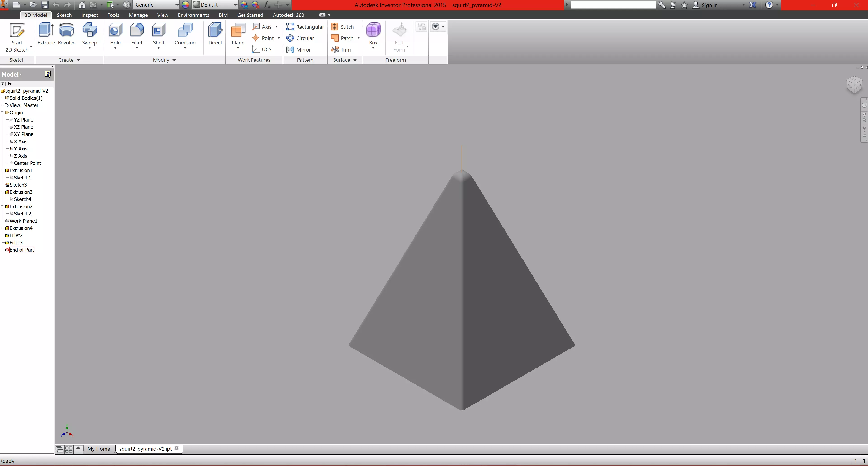Activate the Shell tool
868x466 pixels.
158,35
